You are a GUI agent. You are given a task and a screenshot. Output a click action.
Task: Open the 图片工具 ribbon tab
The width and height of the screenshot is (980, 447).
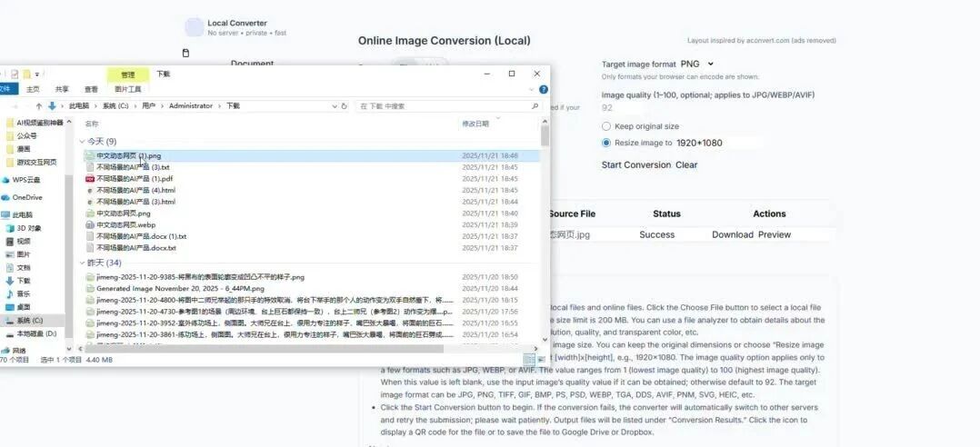pos(128,90)
